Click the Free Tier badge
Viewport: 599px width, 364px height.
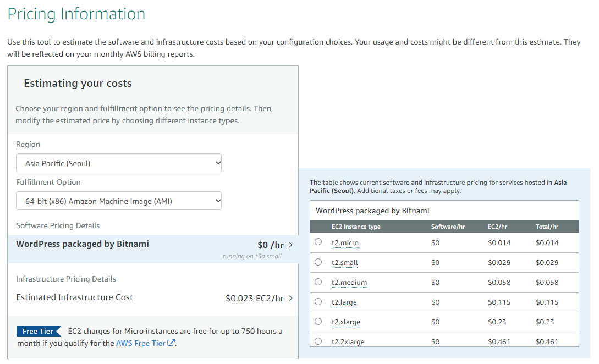[x=39, y=331]
